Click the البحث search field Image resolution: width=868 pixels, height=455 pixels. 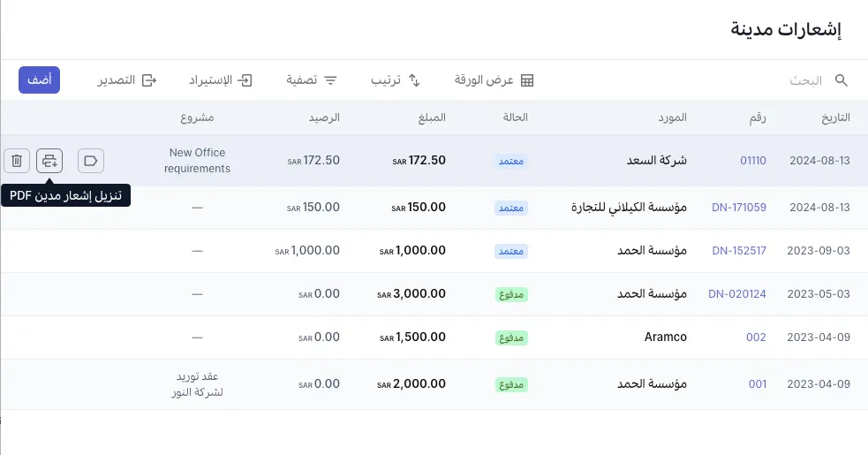(x=806, y=80)
